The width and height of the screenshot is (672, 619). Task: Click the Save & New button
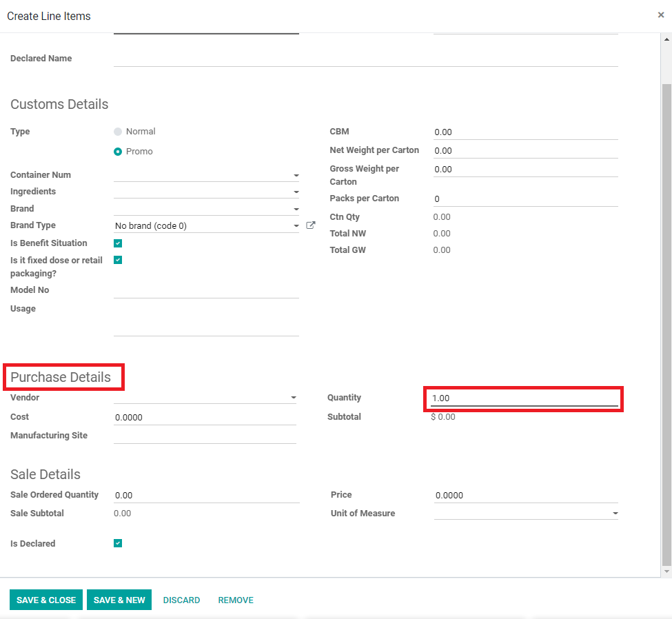click(x=119, y=600)
